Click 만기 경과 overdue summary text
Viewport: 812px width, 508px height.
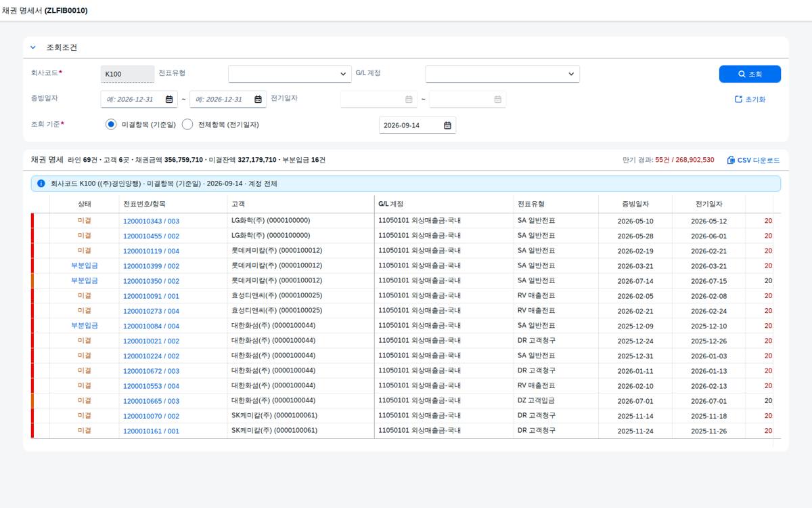click(668, 161)
